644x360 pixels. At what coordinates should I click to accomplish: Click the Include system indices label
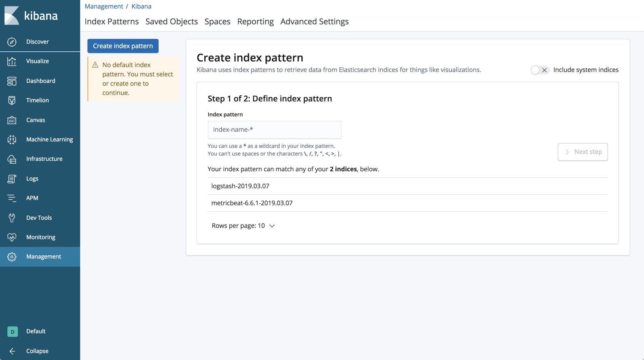click(x=586, y=70)
